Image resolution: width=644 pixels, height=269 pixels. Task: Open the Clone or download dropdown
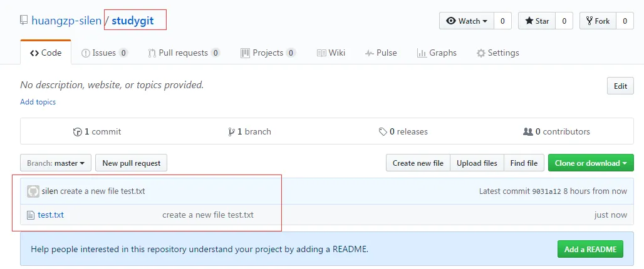pyautogui.click(x=591, y=163)
